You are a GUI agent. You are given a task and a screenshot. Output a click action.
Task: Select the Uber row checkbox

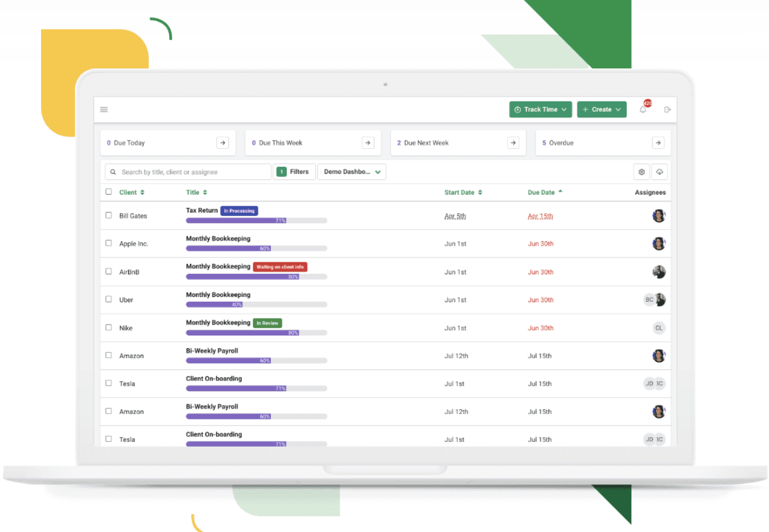coord(109,299)
